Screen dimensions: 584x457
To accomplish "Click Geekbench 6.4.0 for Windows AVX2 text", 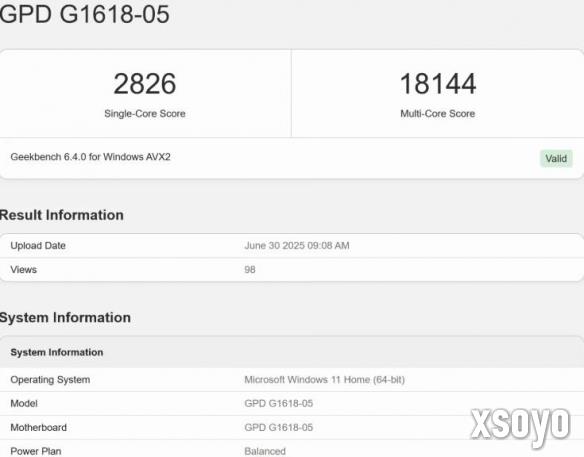I will (x=91, y=157).
